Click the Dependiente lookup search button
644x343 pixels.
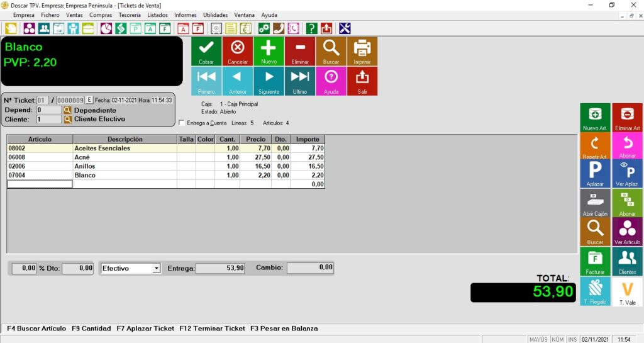68,110
